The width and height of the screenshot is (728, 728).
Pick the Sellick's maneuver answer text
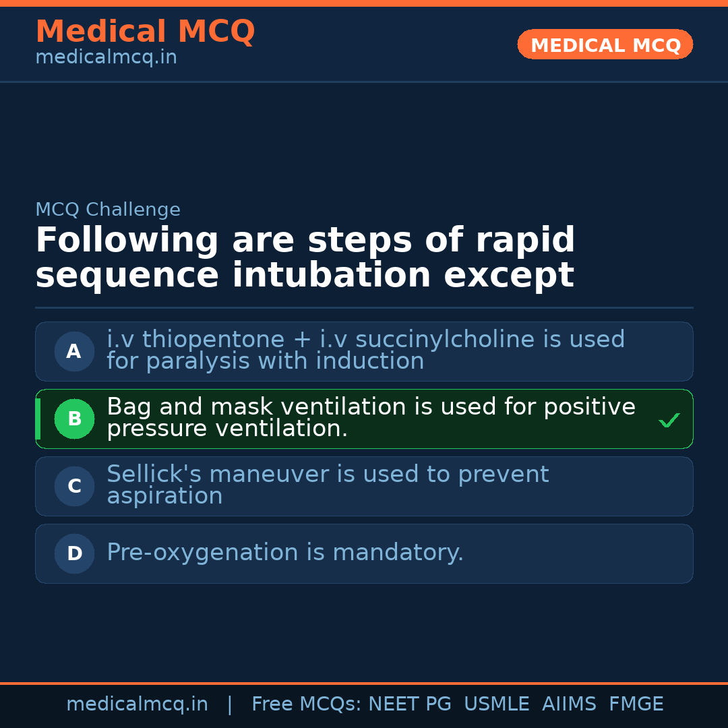click(x=328, y=485)
